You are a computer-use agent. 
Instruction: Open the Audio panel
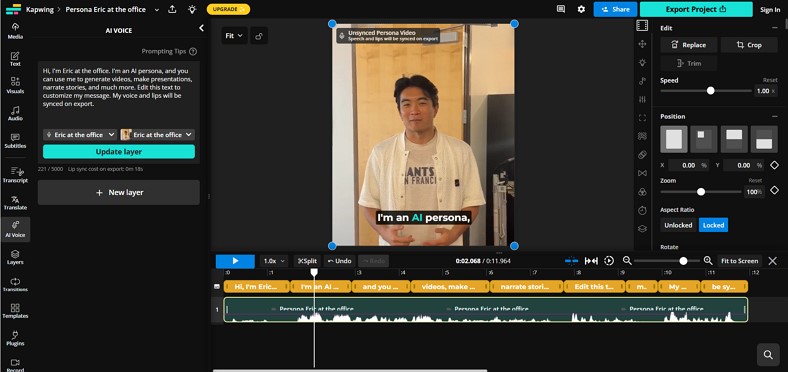(x=15, y=114)
